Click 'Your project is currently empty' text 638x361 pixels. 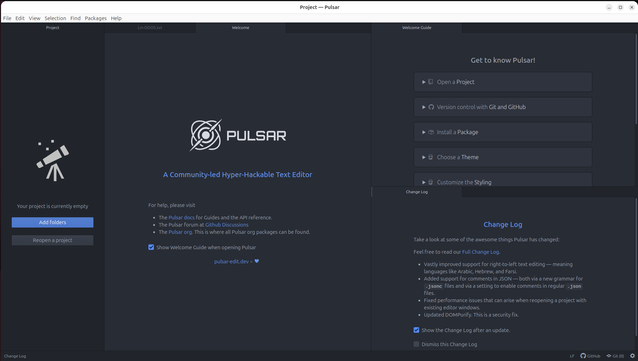(x=52, y=206)
